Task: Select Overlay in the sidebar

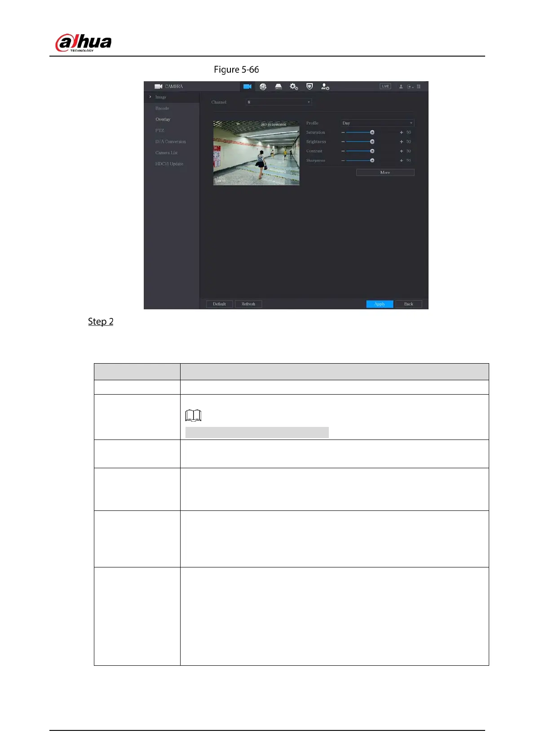Action: click(x=163, y=119)
